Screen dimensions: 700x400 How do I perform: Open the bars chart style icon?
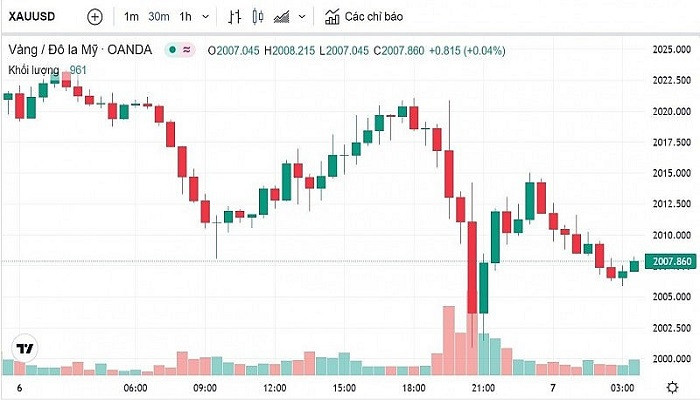coord(235,17)
